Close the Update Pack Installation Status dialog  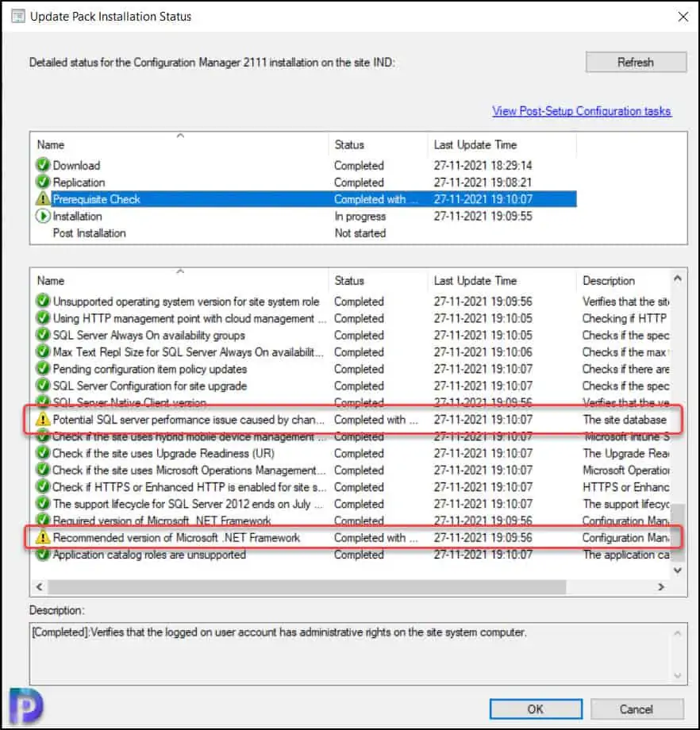click(x=683, y=17)
